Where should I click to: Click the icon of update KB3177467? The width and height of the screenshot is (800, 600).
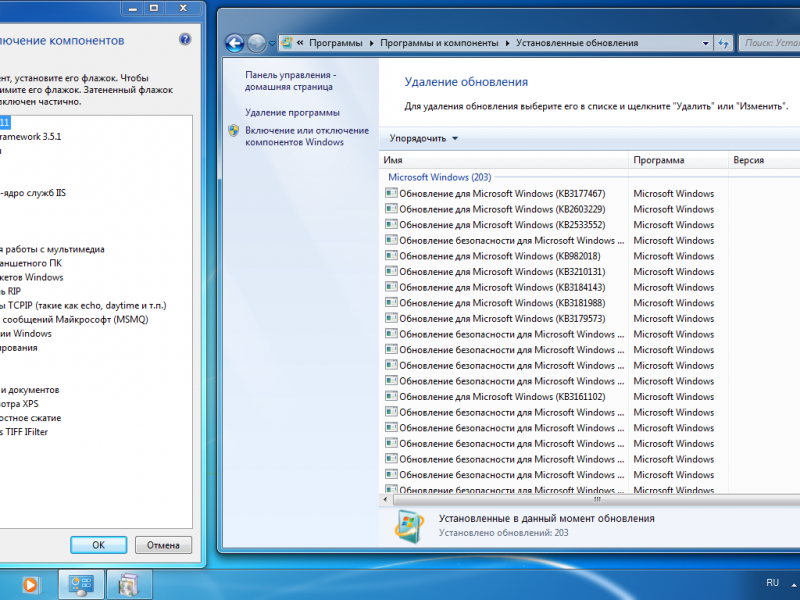[x=391, y=193]
